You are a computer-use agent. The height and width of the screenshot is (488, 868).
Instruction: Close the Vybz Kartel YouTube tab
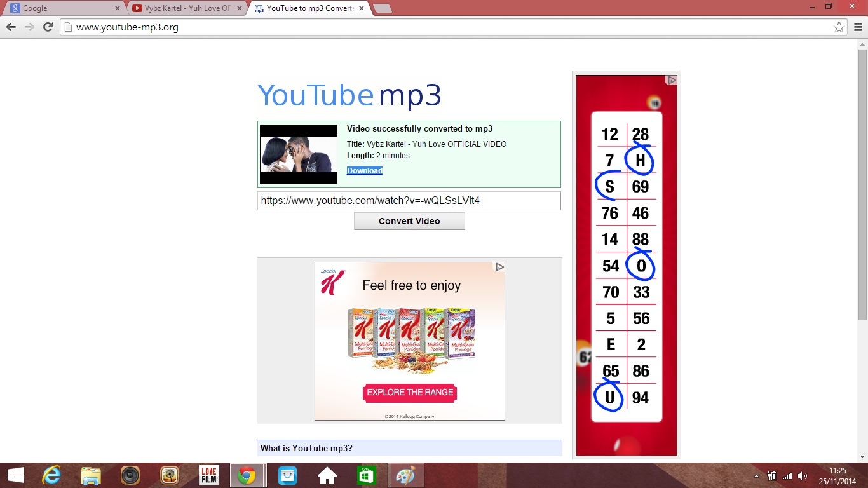point(240,8)
